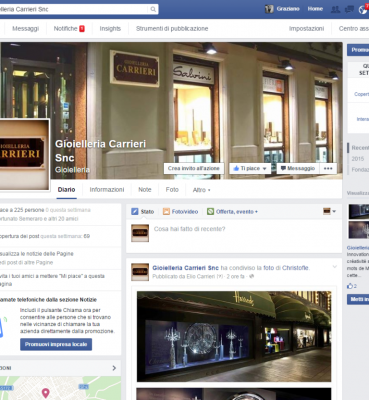Click the Messaggio button on cover
This screenshot has width=369, height=400.
(x=298, y=168)
